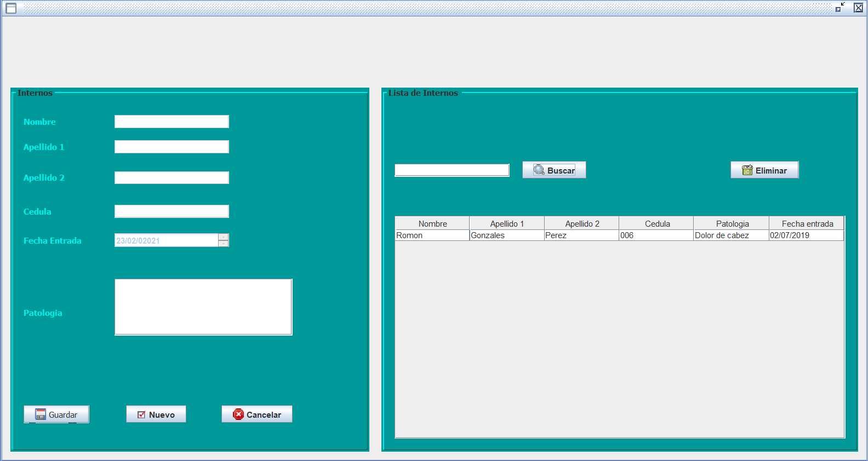
Task: Click the search field beside Buscar
Action: click(x=452, y=170)
